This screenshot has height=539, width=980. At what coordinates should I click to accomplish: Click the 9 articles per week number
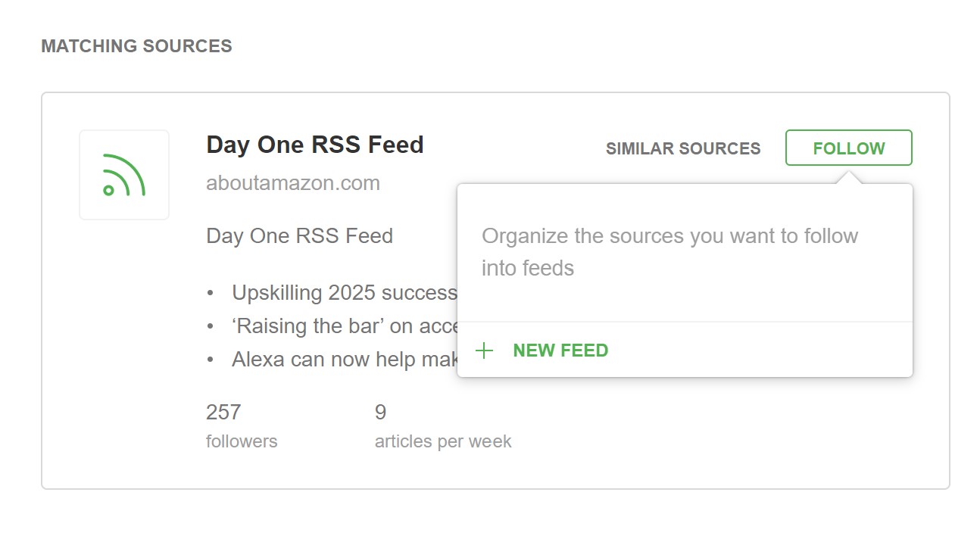point(380,413)
